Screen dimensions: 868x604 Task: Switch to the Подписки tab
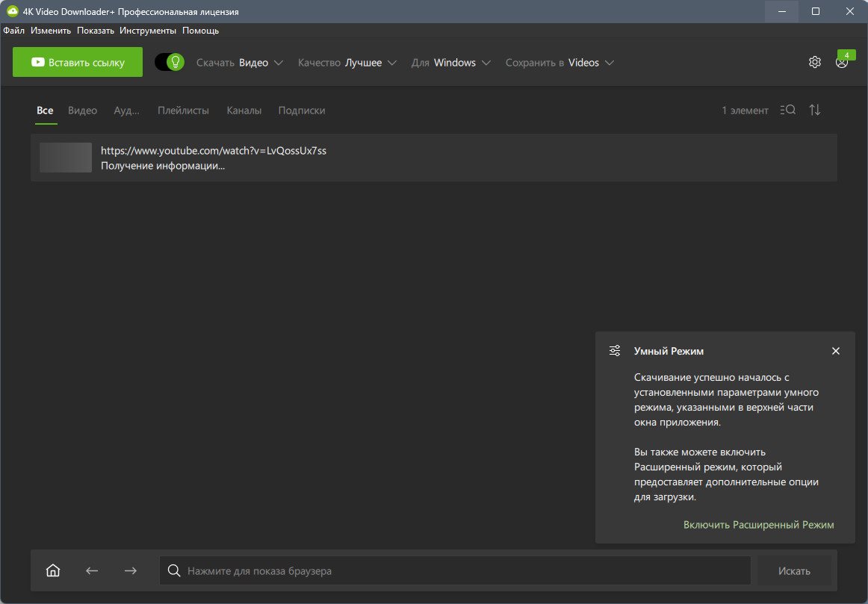pos(302,110)
